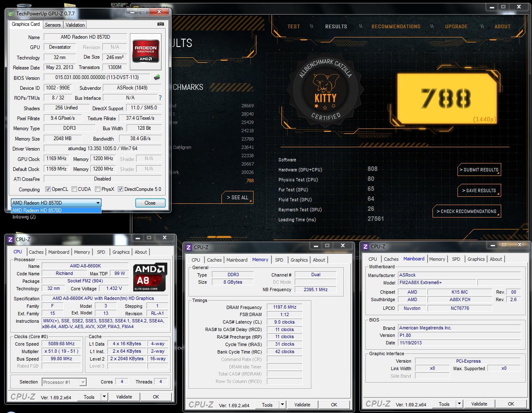The height and width of the screenshot is (413, 532).
Task: Click OK in CPU-Z CPU window
Action: coord(156,397)
